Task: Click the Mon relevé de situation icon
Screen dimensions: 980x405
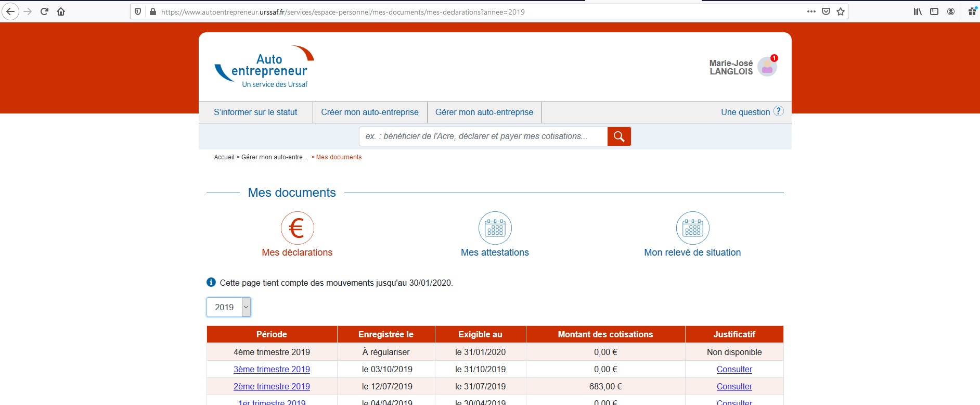Action: (x=692, y=228)
